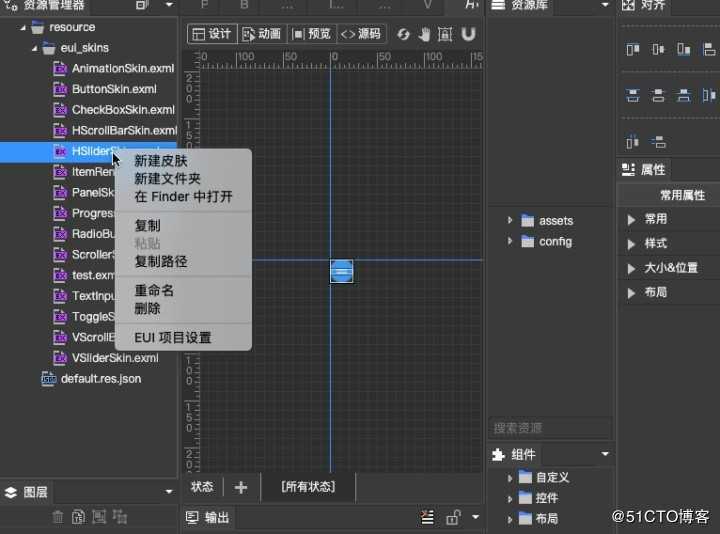Select the [所有状态] all states tab
Image resolution: width=720 pixels, height=534 pixels.
click(308, 487)
